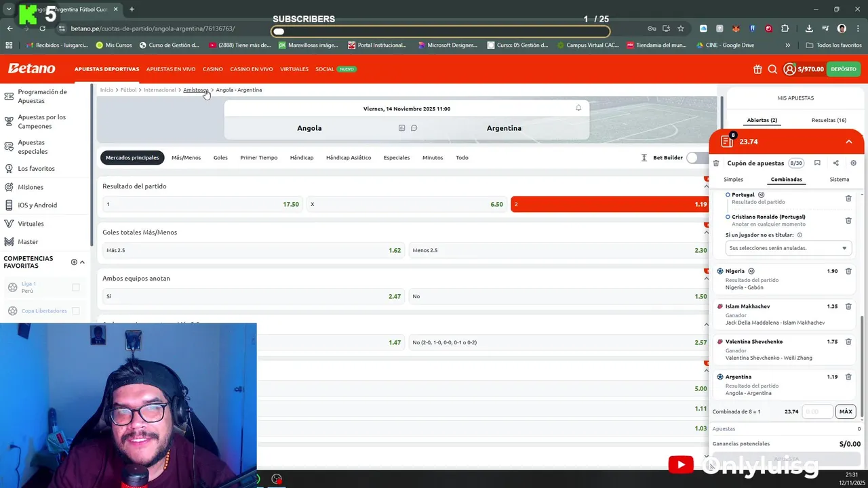Collapse 'Goles totales Más/Menos' market
This screenshot has width=868, height=488.
[x=706, y=232]
